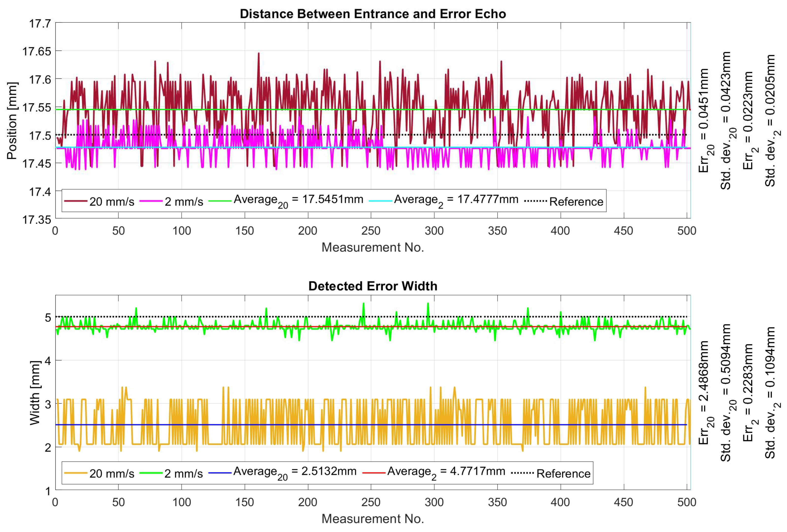
Task: Click top plot's 'Measurement No.' axis label
Action: [372, 247]
